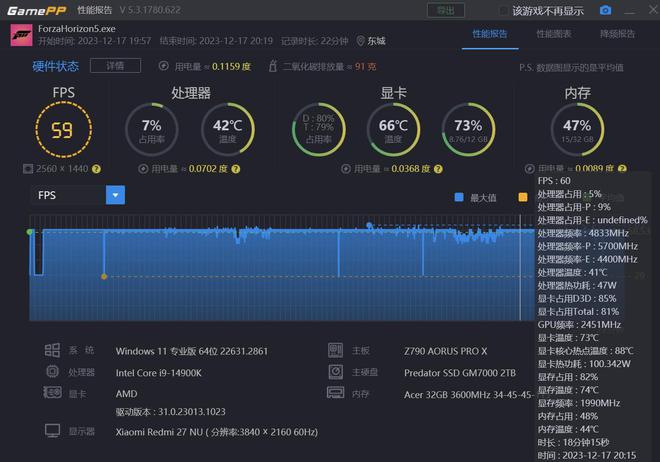Click the 驱动版本 : 31.0.23013.1023 text
The width and height of the screenshot is (660, 462).
[170, 412]
